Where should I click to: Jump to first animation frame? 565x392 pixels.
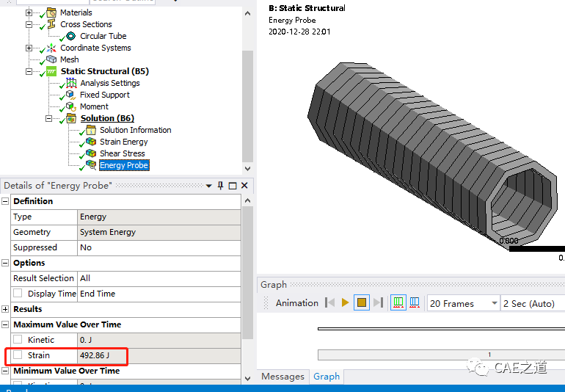coord(329,302)
